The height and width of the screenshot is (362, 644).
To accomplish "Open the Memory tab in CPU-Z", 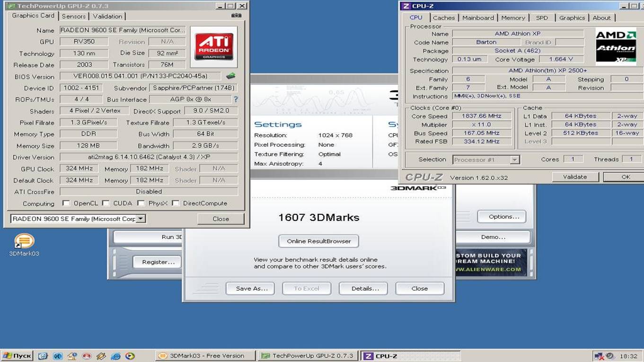I will point(513,18).
